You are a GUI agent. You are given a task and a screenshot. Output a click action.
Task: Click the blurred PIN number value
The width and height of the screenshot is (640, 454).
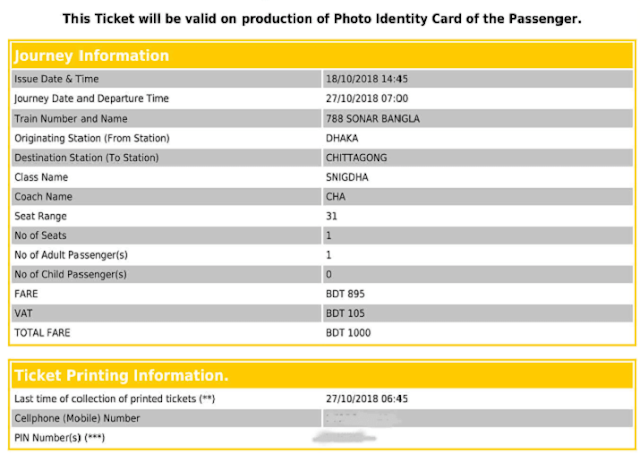pos(344,437)
